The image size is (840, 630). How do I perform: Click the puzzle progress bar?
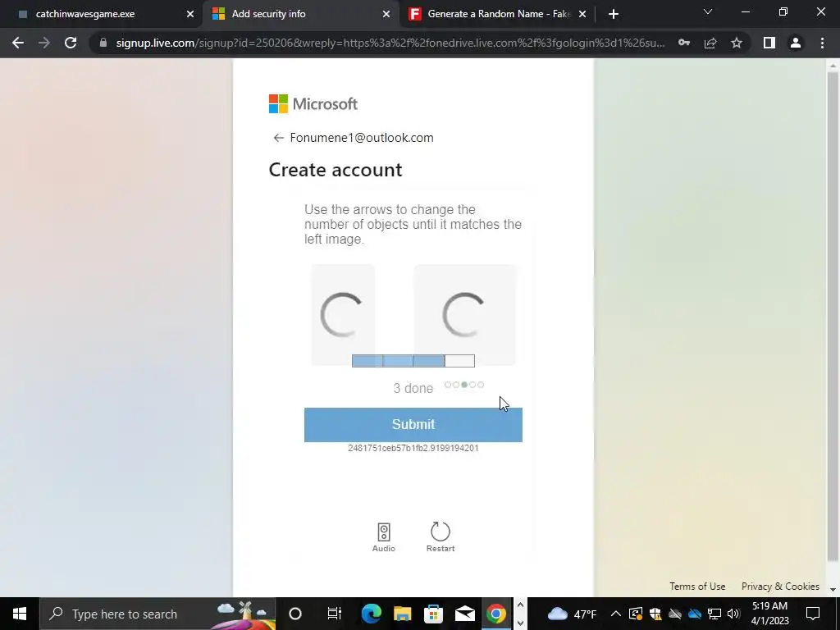(413, 361)
